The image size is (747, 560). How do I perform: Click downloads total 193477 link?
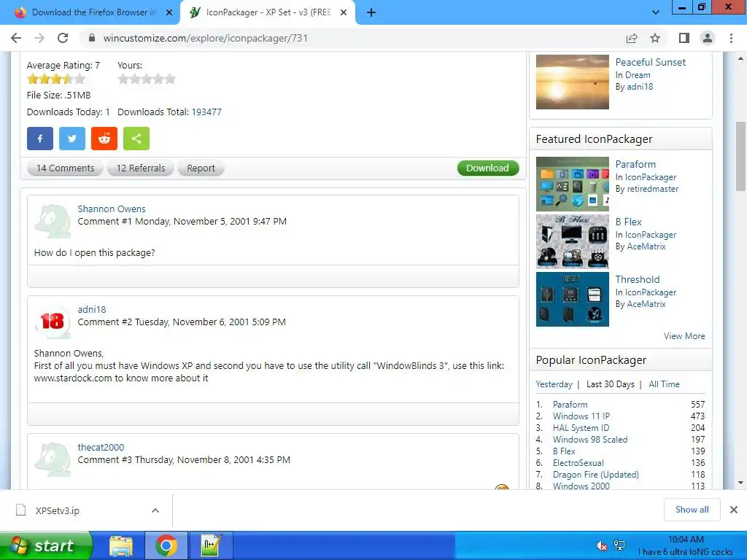click(206, 112)
